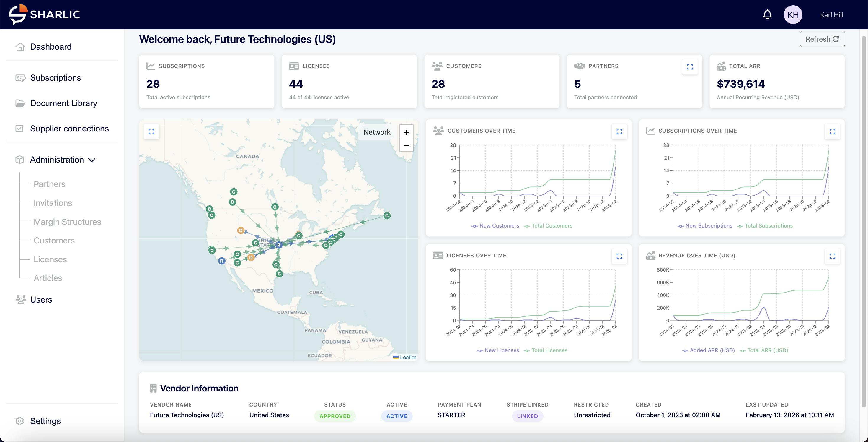Toggle the New Customers series in legend
Viewport: 868px width, 442px height.
(x=495, y=225)
